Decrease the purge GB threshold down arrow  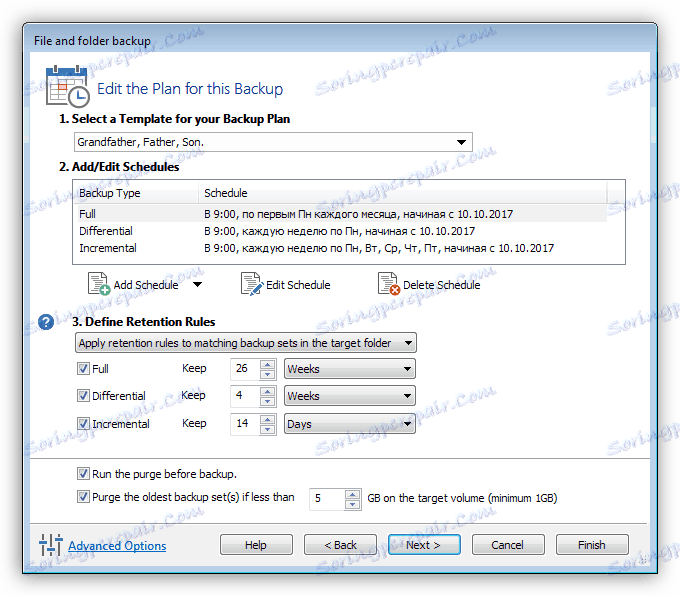(353, 504)
